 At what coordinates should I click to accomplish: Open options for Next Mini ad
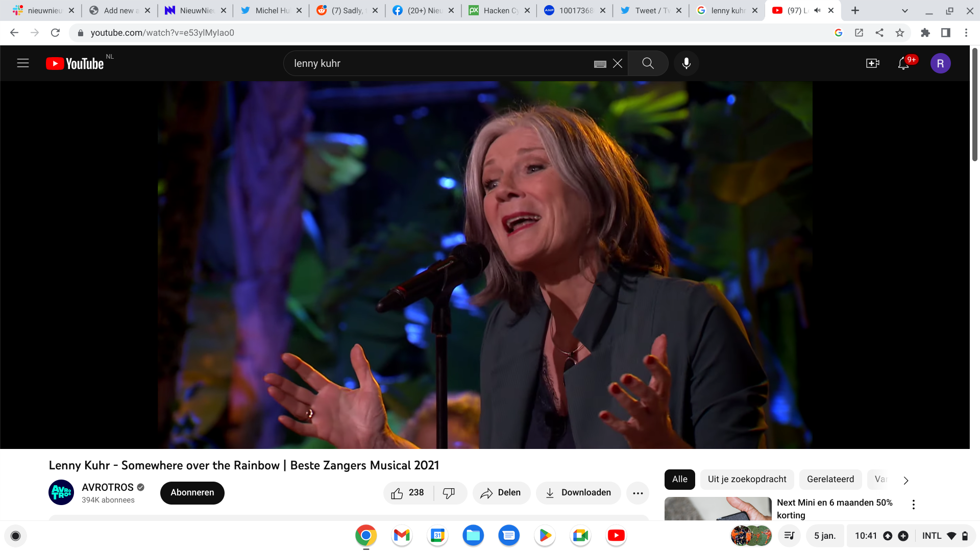point(913,505)
